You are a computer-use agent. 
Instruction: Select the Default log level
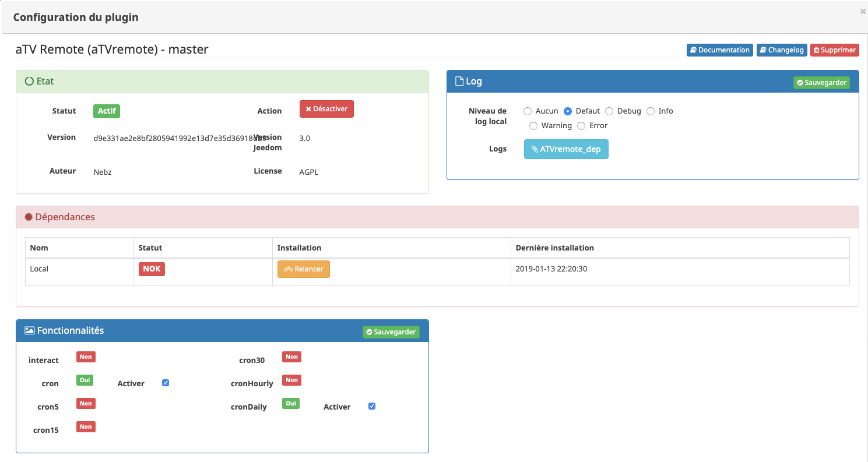tap(568, 111)
